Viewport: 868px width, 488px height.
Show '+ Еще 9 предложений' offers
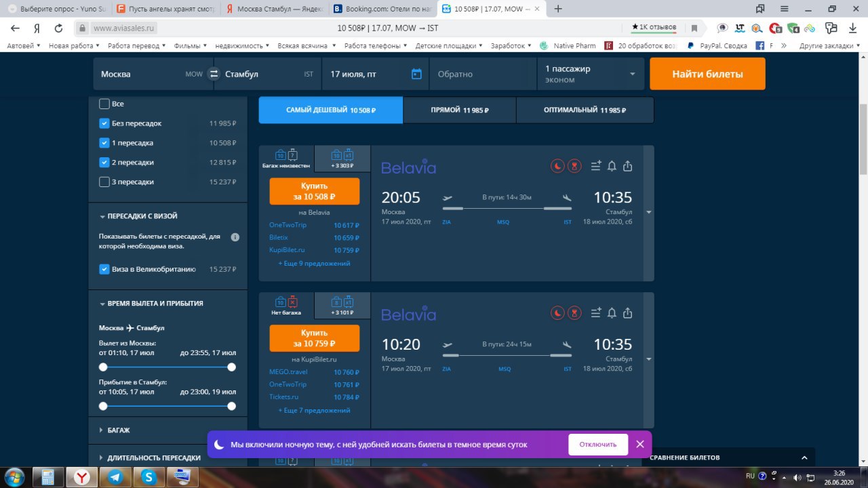coord(314,263)
